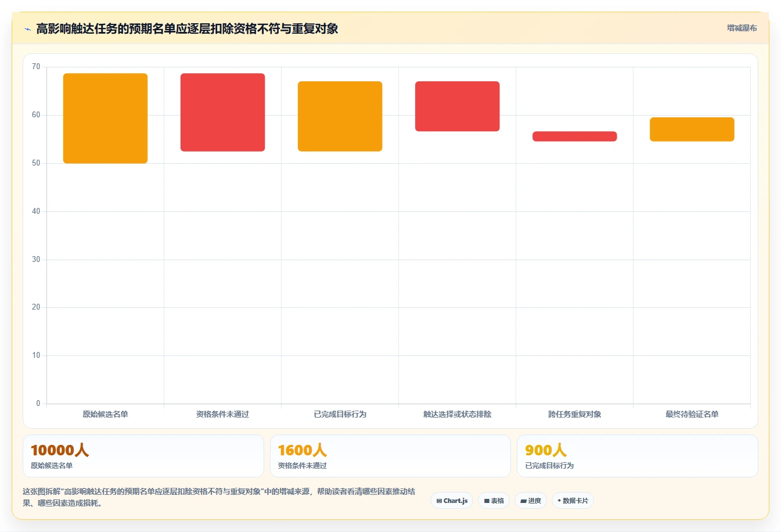Click the y-axis value 30
Screen dimensions: 781x532
[36, 260]
